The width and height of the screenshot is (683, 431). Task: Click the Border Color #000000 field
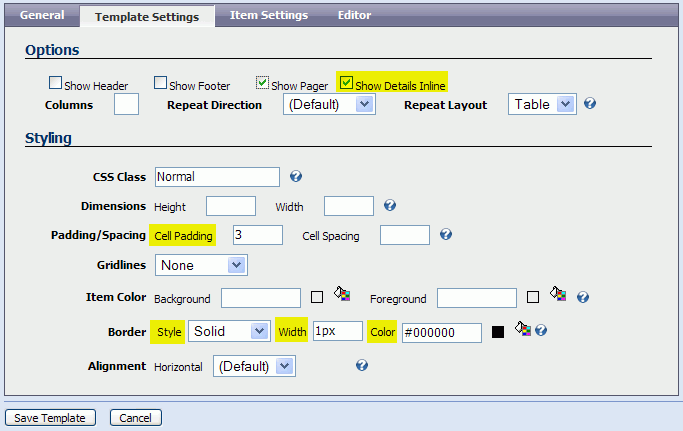click(442, 333)
